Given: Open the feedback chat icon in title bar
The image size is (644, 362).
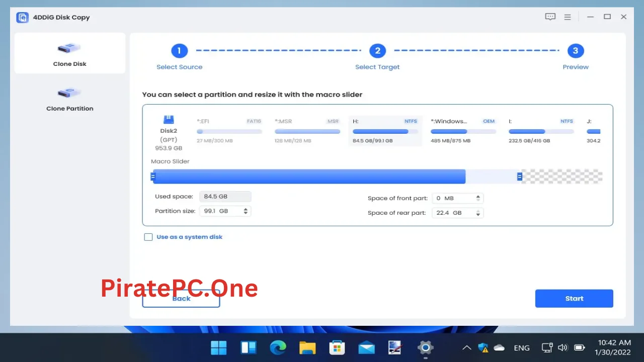Looking at the screenshot, I should point(550,17).
